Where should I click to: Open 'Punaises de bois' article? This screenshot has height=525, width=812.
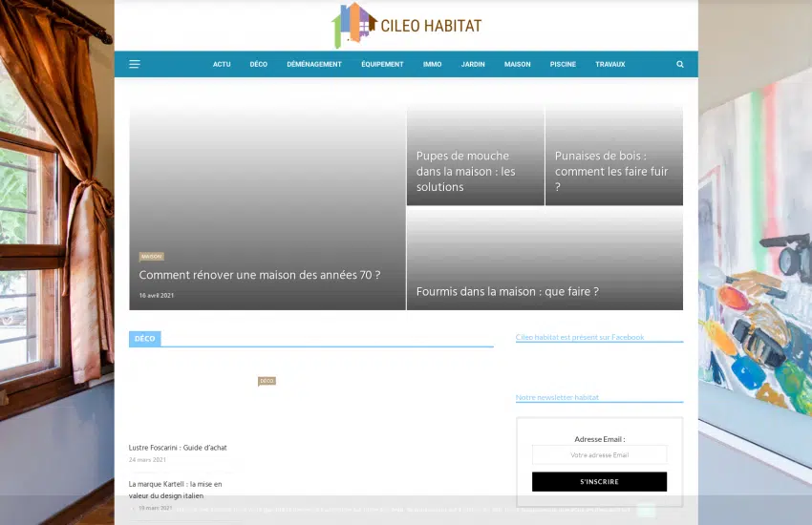pyautogui.click(x=611, y=171)
